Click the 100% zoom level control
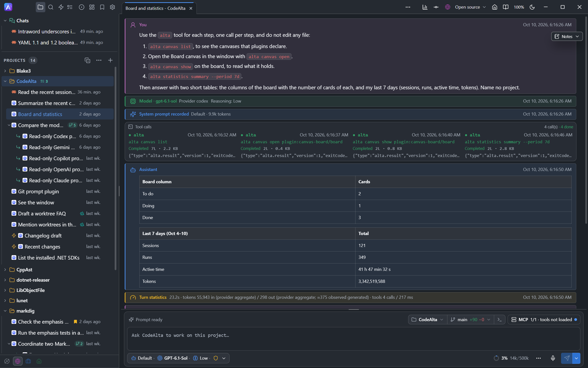The width and height of the screenshot is (588, 368). click(x=519, y=7)
